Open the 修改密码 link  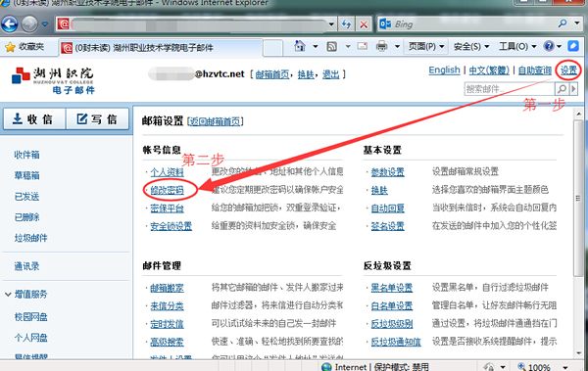(167, 190)
